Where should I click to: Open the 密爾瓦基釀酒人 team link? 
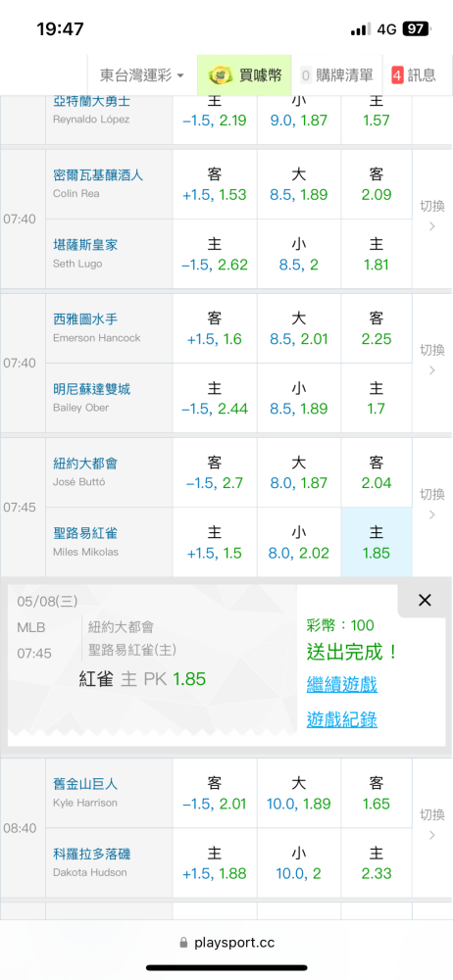coord(98,175)
